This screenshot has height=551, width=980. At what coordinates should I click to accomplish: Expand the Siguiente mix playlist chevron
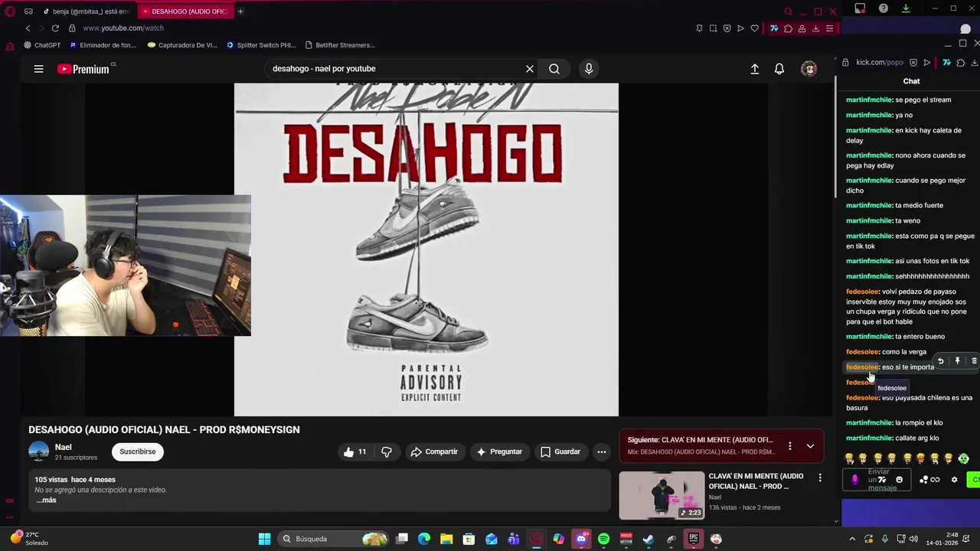810,445
